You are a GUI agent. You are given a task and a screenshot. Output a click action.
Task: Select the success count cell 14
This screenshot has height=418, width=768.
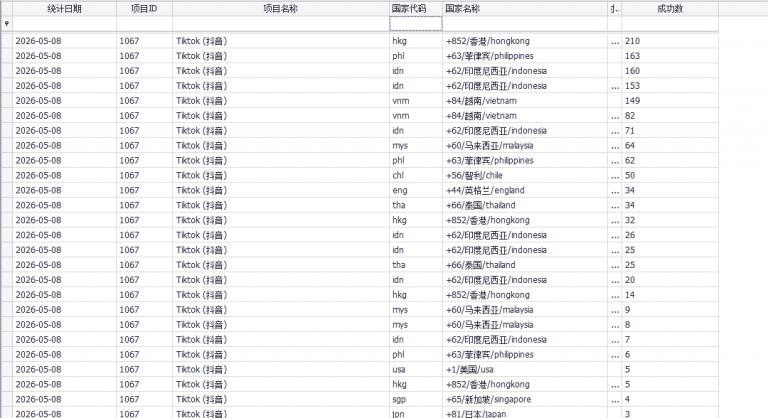point(670,295)
